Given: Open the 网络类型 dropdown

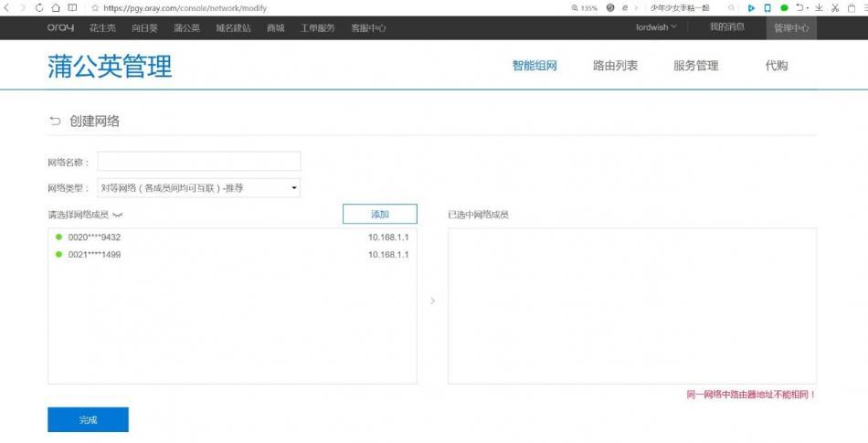Looking at the screenshot, I should (x=198, y=188).
